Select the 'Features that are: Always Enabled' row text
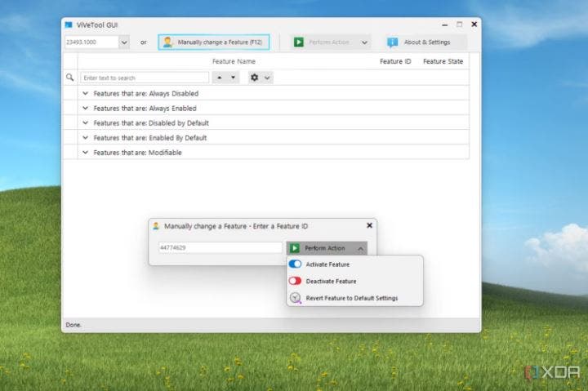Screen dimensions: 588x391 coord(145,109)
